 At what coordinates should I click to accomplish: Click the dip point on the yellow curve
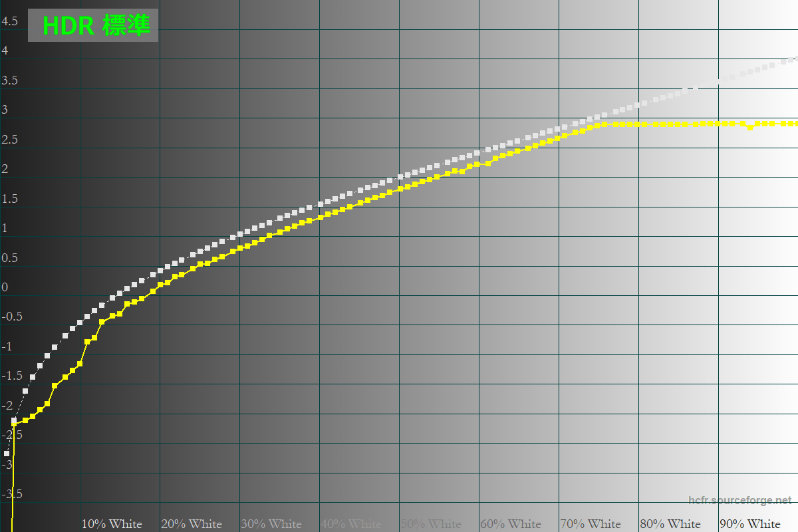coord(750,127)
